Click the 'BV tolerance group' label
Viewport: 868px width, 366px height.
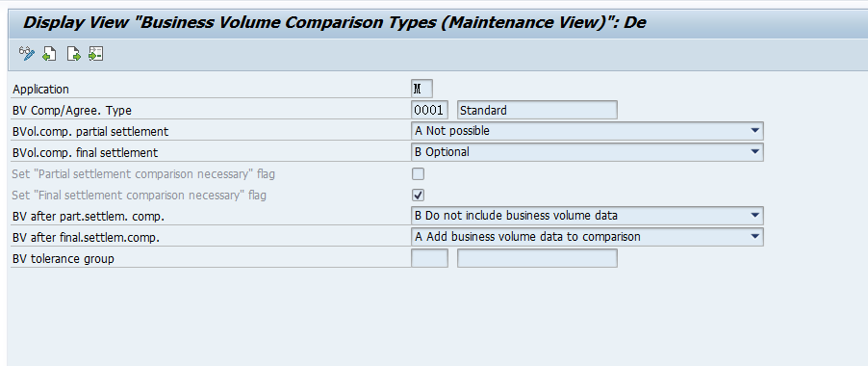(x=64, y=258)
